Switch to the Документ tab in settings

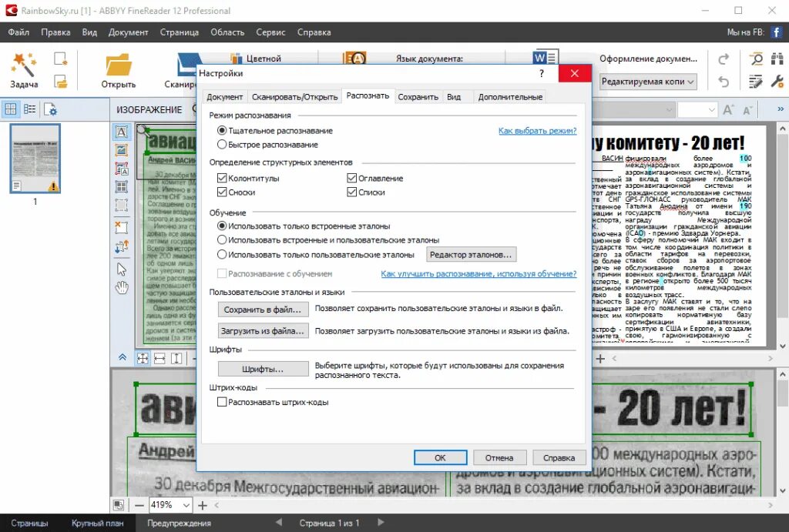coord(224,97)
